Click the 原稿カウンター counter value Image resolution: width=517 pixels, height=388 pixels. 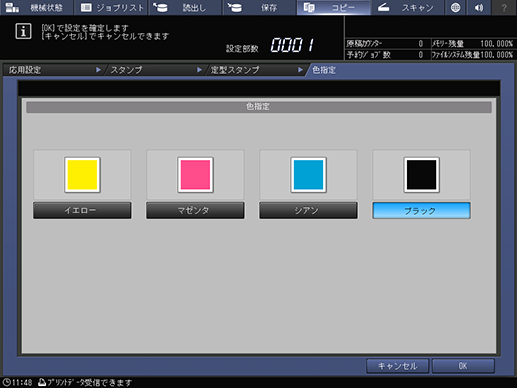tap(421, 44)
